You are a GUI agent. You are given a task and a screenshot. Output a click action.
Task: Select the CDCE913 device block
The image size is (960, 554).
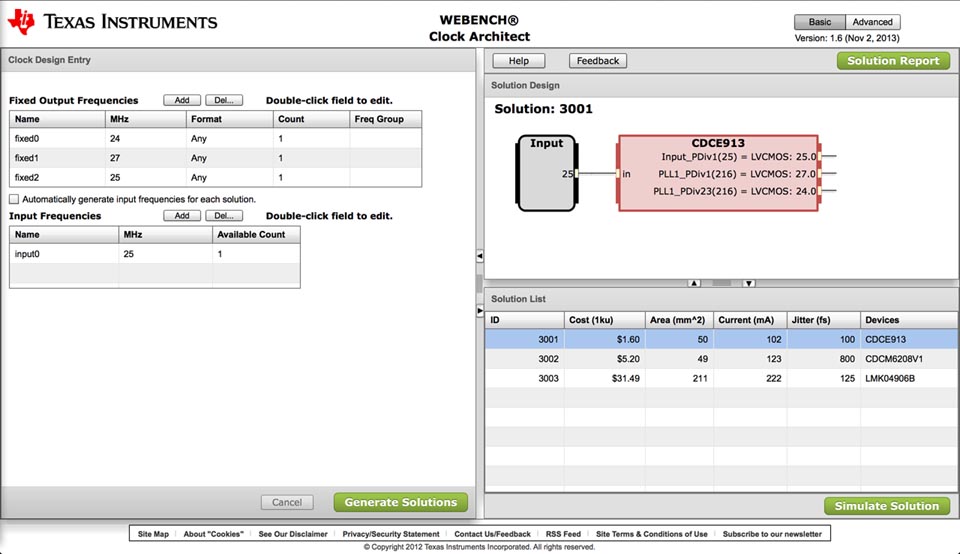click(718, 173)
